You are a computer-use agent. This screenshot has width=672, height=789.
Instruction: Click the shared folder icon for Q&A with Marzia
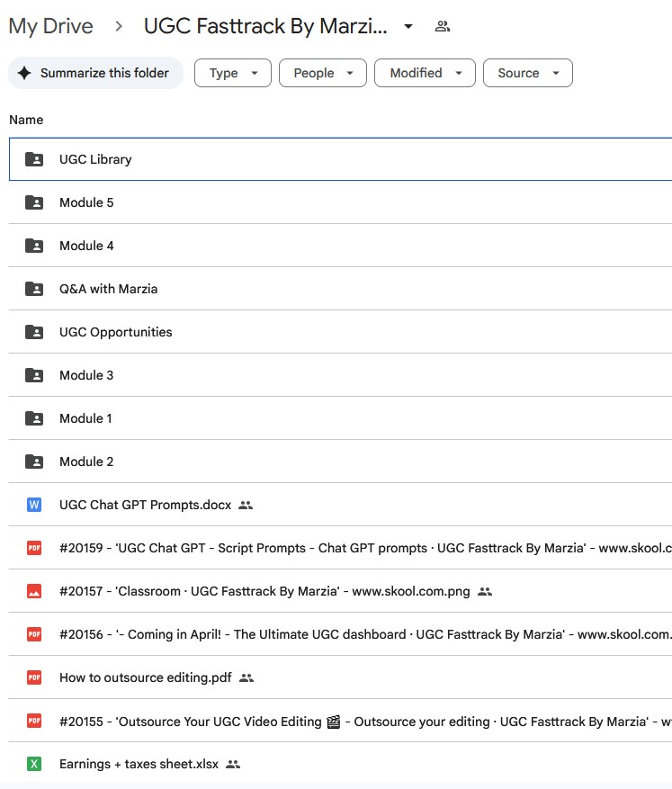tap(34, 289)
